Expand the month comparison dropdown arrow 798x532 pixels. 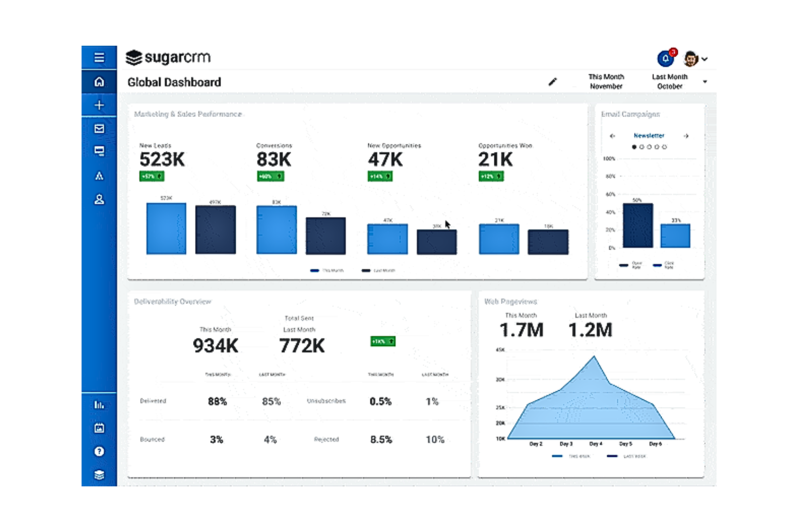pyautogui.click(x=705, y=82)
